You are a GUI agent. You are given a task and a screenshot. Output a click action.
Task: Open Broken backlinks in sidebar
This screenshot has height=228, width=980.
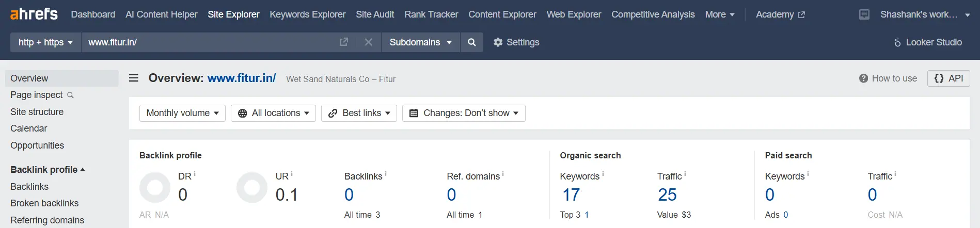point(44,203)
